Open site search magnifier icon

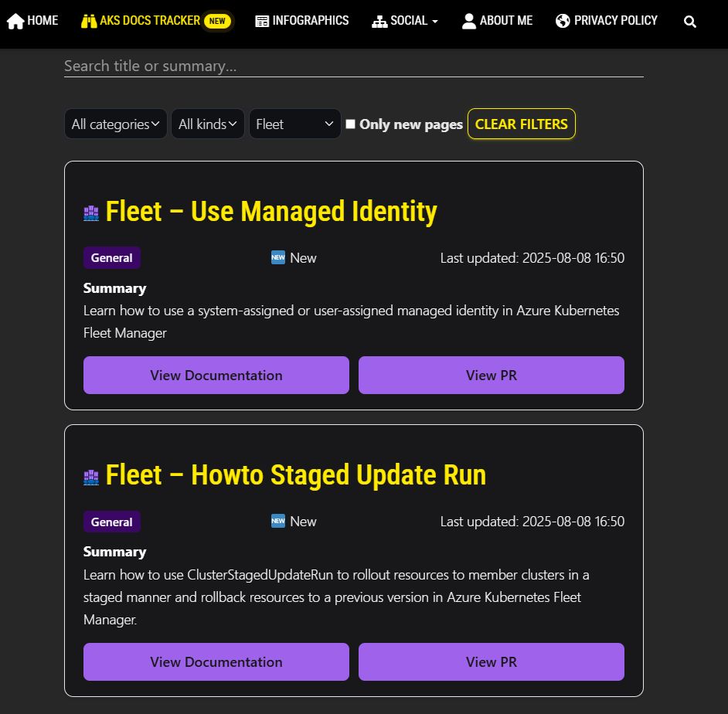(x=690, y=22)
